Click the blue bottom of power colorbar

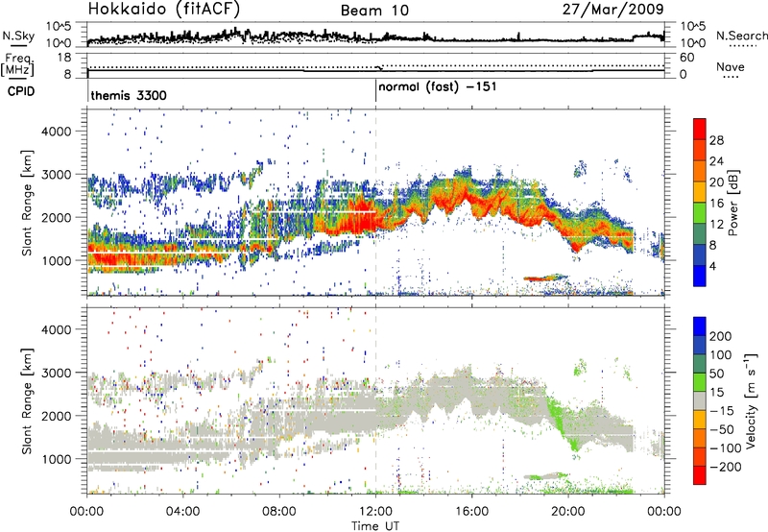click(700, 276)
